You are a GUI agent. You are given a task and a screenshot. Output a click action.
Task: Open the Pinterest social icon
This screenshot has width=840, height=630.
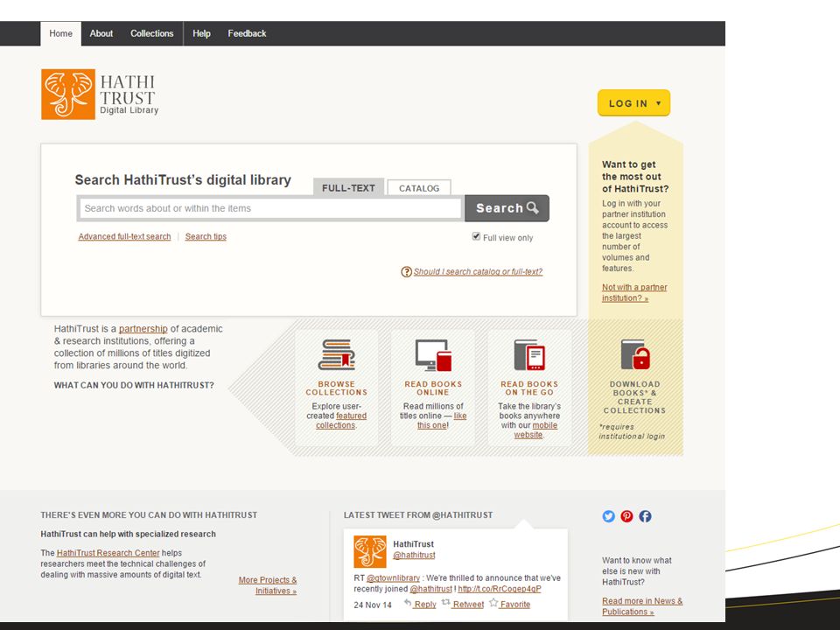pyautogui.click(x=626, y=516)
